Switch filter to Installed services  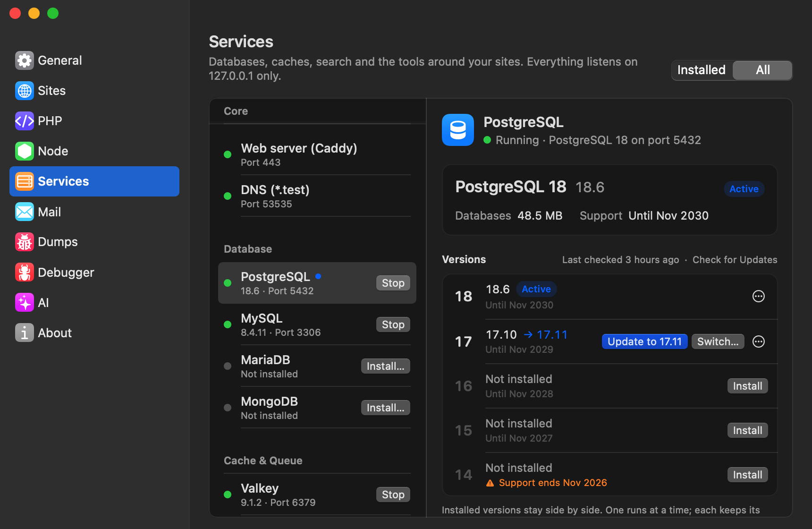702,70
